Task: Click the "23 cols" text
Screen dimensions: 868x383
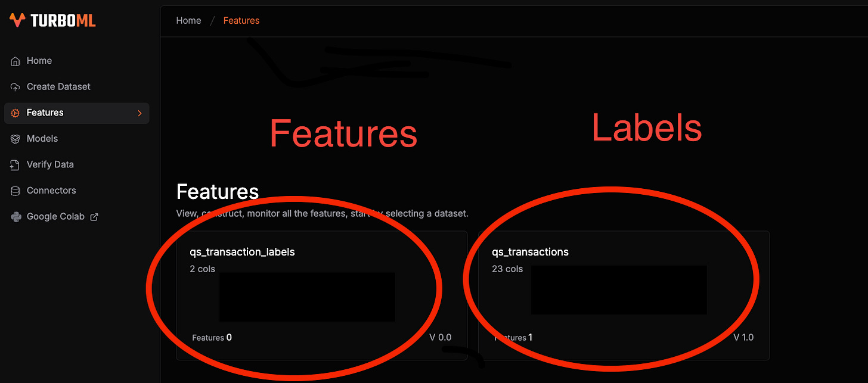Action: tap(507, 269)
